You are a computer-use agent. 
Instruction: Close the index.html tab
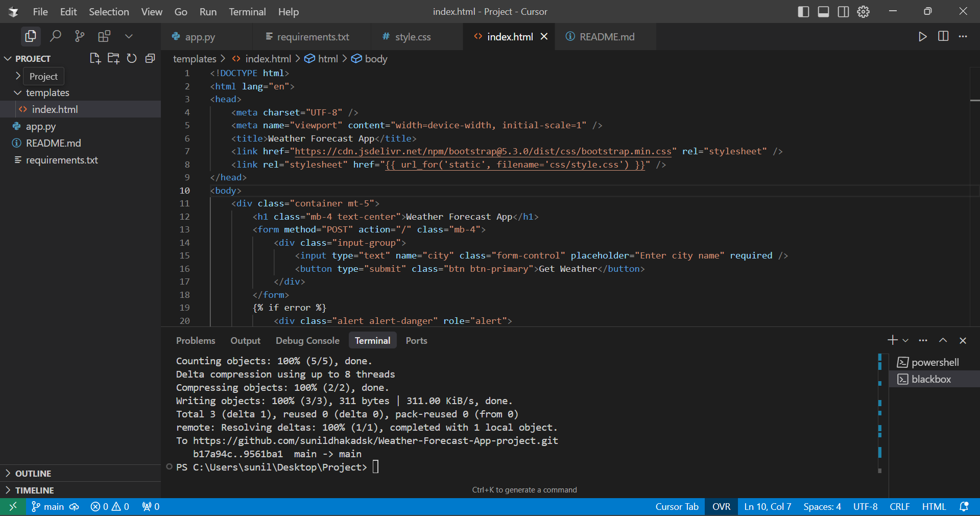pyautogui.click(x=544, y=37)
